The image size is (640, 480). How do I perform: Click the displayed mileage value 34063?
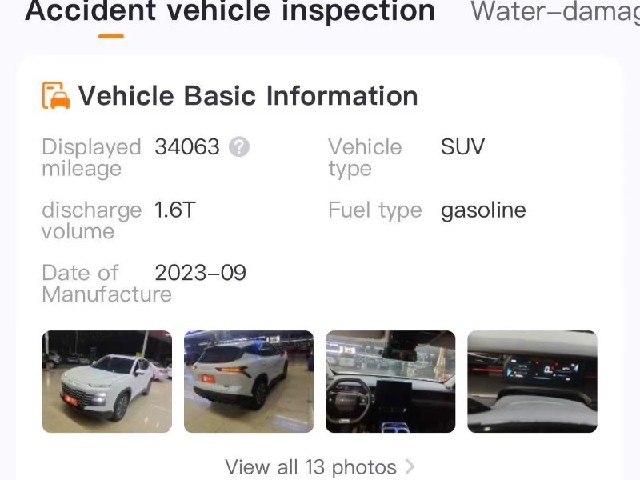point(187,147)
